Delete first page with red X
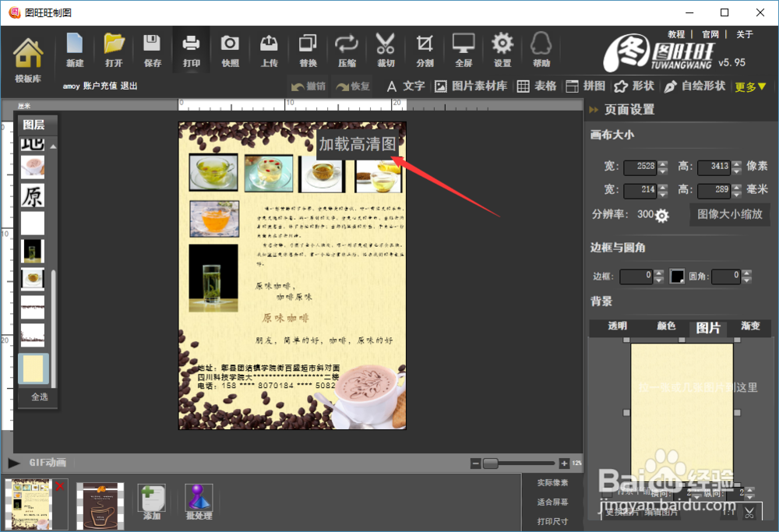The width and height of the screenshot is (779, 532). coord(60,486)
